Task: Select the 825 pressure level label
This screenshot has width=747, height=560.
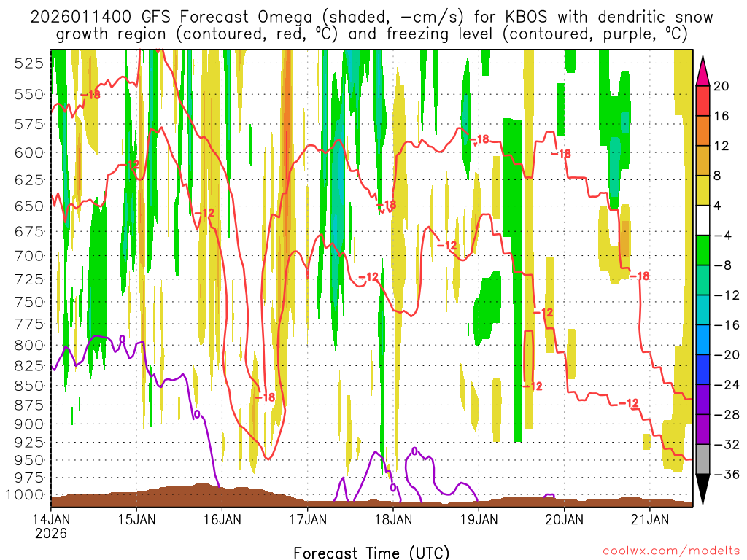Action: (29, 366)
